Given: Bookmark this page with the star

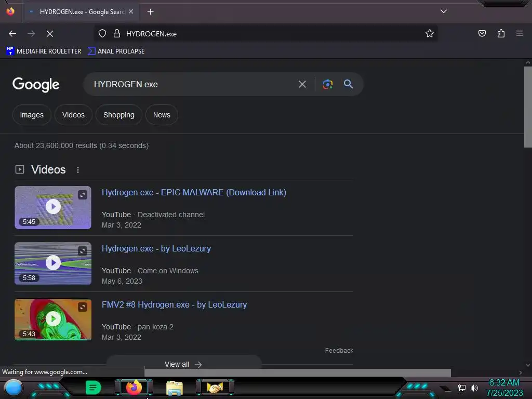Looking at the screenshot, I should [430, 34].
